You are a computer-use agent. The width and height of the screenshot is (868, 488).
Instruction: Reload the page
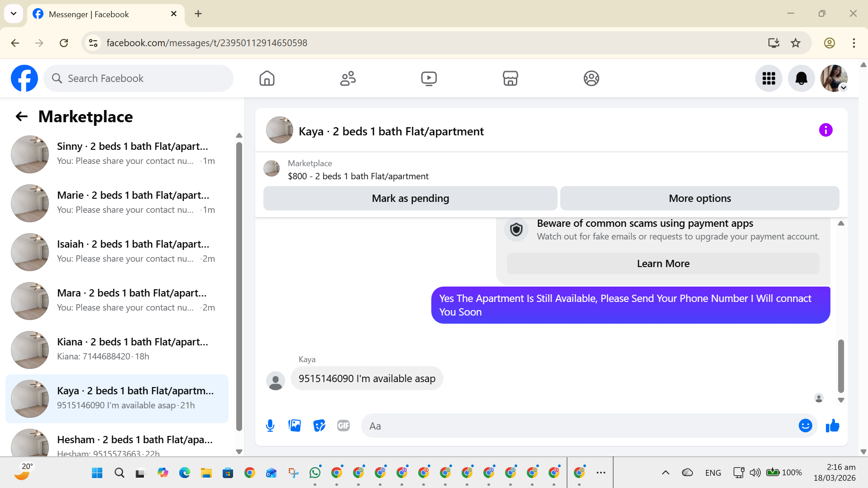(x=64, y=43)
